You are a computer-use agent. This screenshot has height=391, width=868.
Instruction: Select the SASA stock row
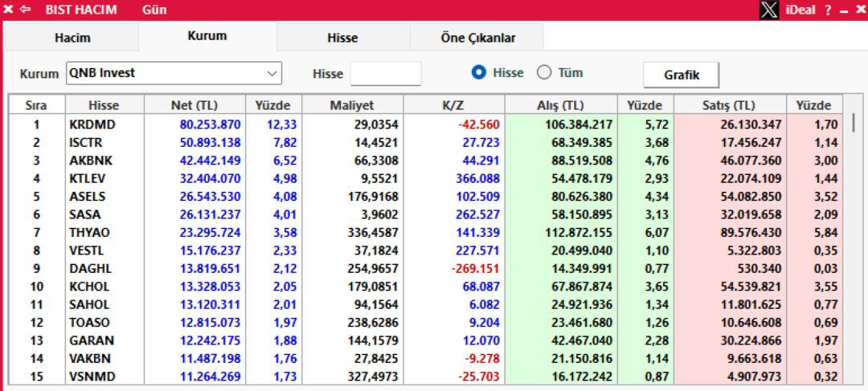[x=426, y=214]
